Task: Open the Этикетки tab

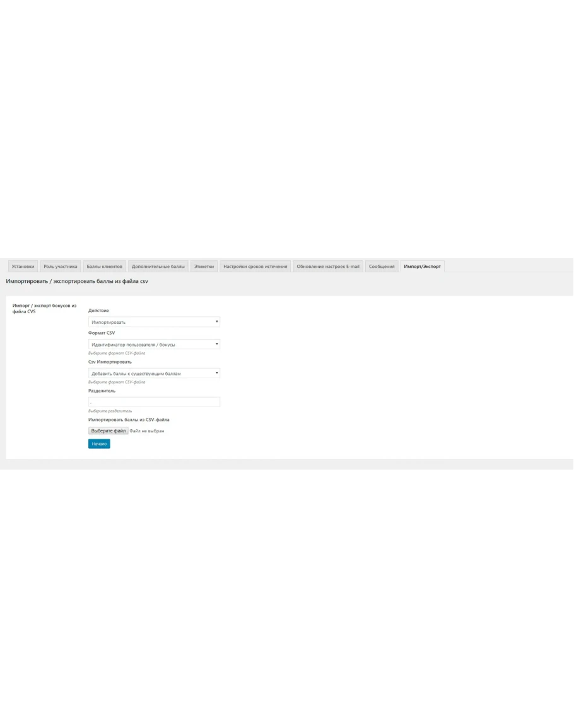Action: point(204,267)
